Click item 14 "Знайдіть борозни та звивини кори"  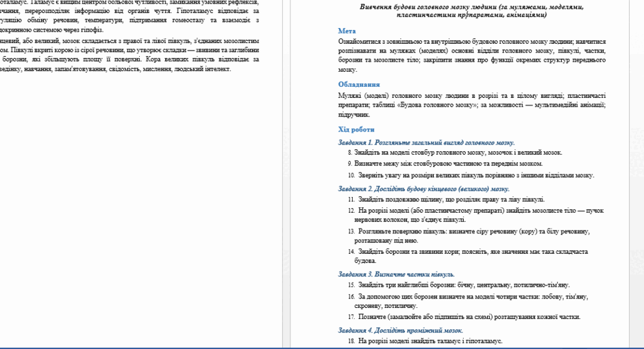[x=468, y=256]
